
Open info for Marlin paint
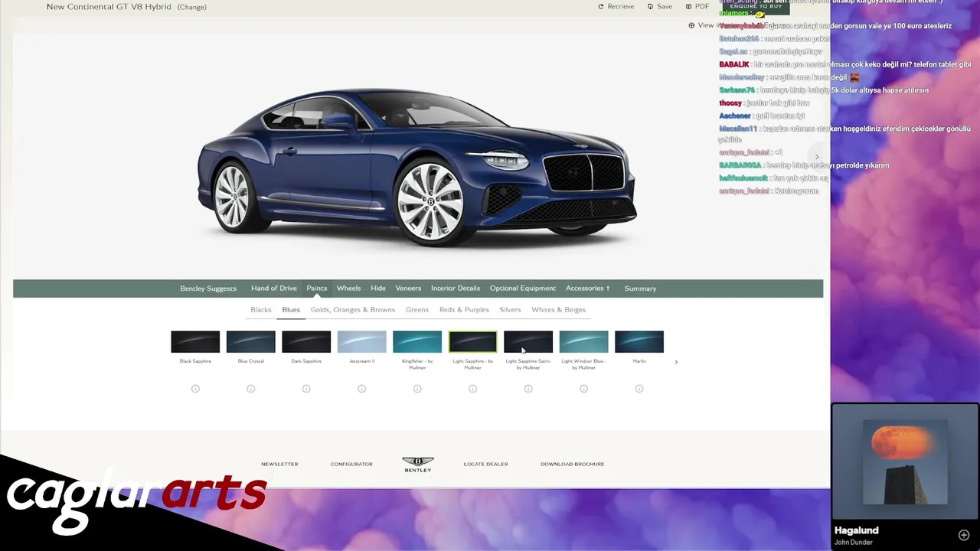(639, 389)
